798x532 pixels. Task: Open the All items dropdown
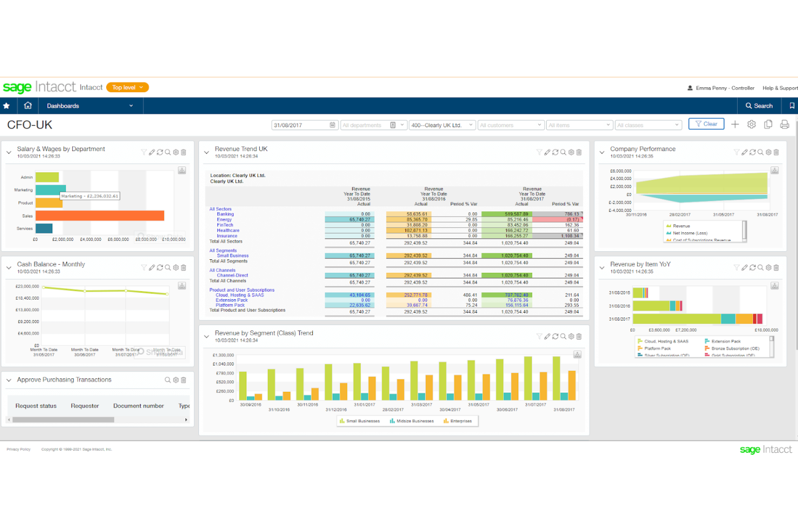(580, 125)
